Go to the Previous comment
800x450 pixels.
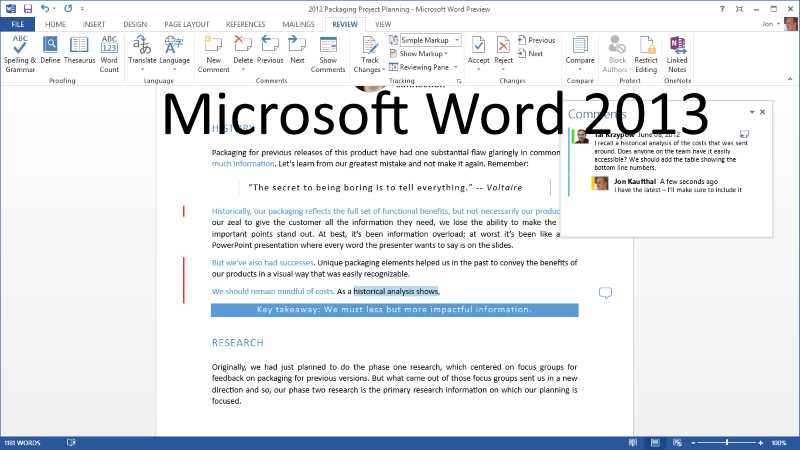tap(270, 51)
